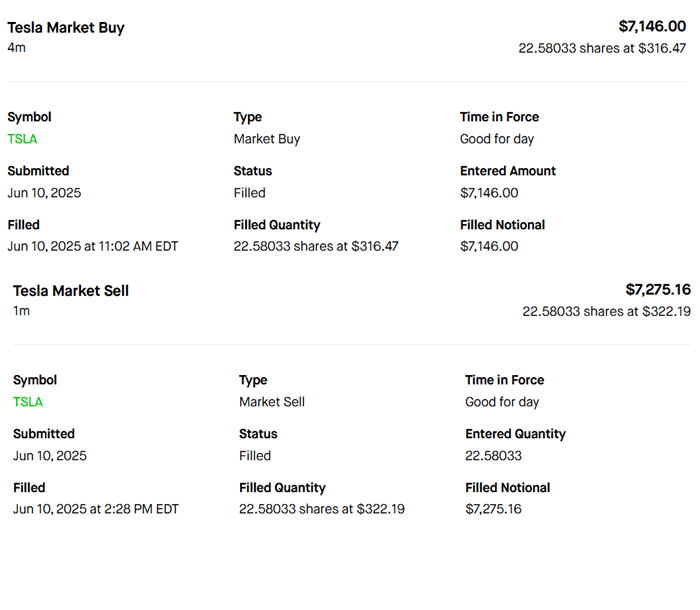Click the Entered Amount $7,146.00 value
The image size is (700, 610).
489,193
